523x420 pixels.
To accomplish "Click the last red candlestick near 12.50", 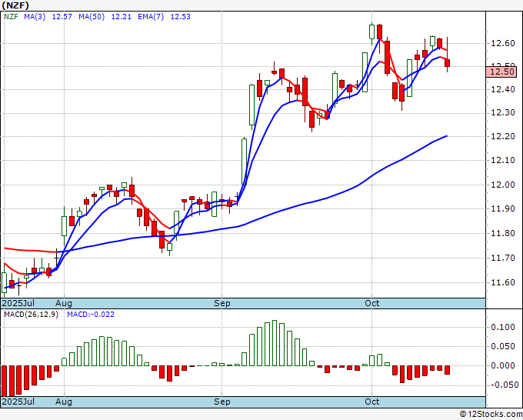I will coord(447,63).
